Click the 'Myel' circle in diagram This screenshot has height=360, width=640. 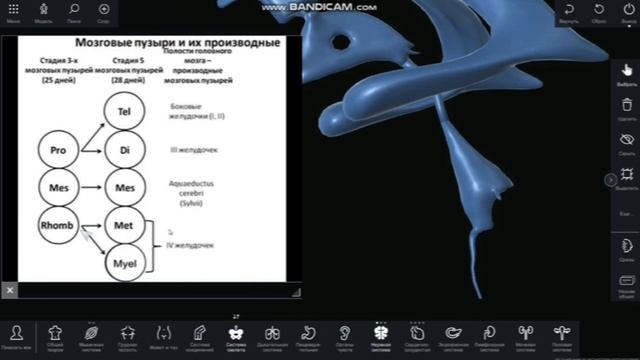pos(125,263)
